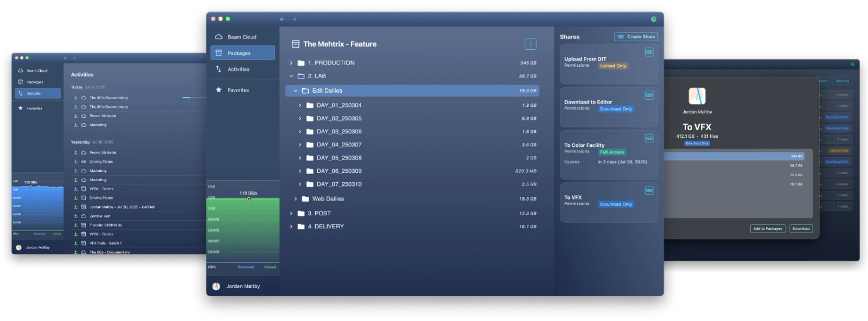Click Add to Packages button

click(x=768, y=228)
